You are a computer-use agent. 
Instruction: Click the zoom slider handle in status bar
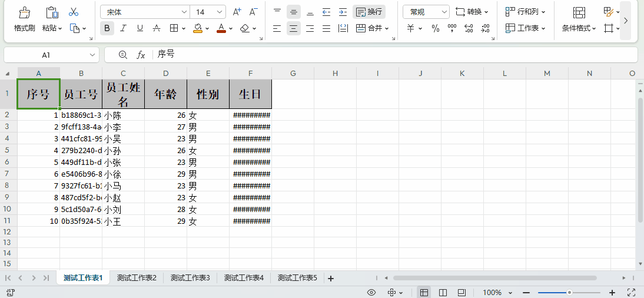pyautogui.click(x=569, y=293)
